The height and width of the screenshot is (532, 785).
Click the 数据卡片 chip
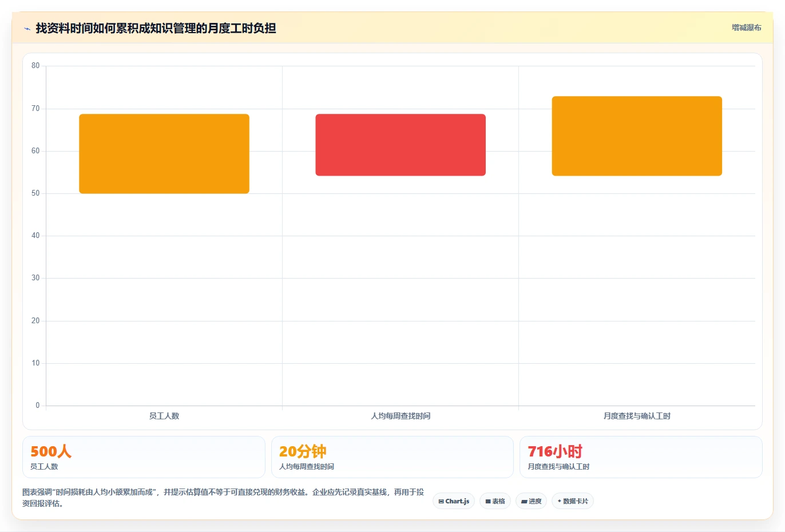573,501
